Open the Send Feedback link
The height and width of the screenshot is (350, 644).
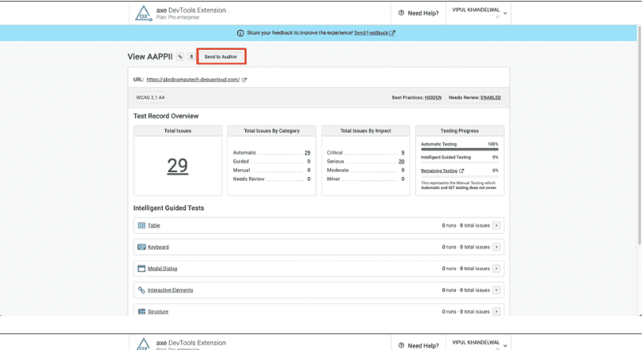click(x=375, y=33)
